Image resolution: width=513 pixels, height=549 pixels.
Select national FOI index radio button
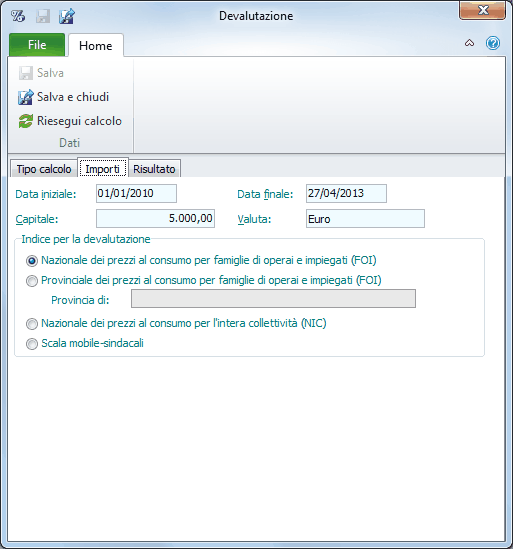point(32,261)
